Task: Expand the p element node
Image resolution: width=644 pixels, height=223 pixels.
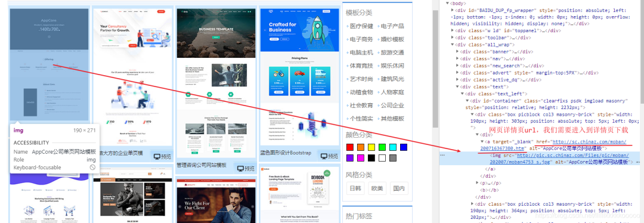Action: [477, 183]
